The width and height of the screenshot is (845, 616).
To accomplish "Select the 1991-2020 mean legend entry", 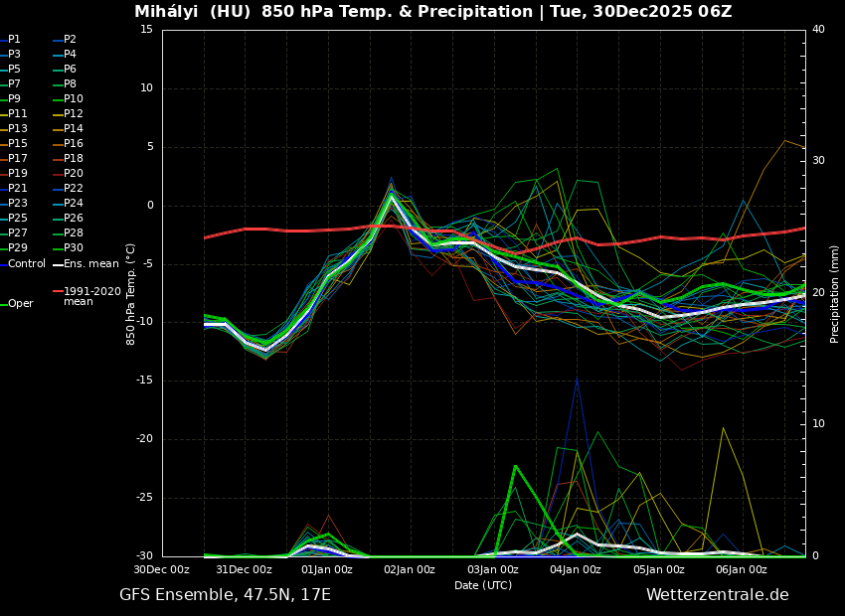I will click(x=91, y=296).
